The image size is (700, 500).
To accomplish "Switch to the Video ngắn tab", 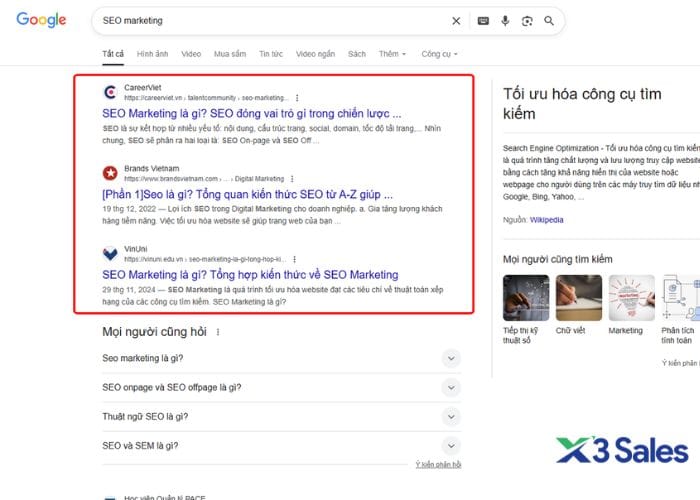I will [315, 54].
